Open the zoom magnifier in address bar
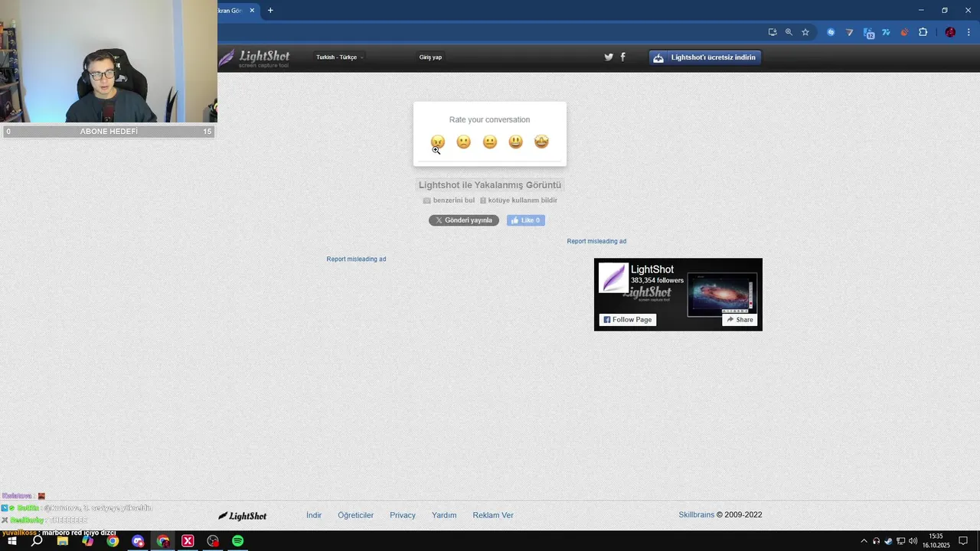The image size is (980, 551). [x=789, y=32]
